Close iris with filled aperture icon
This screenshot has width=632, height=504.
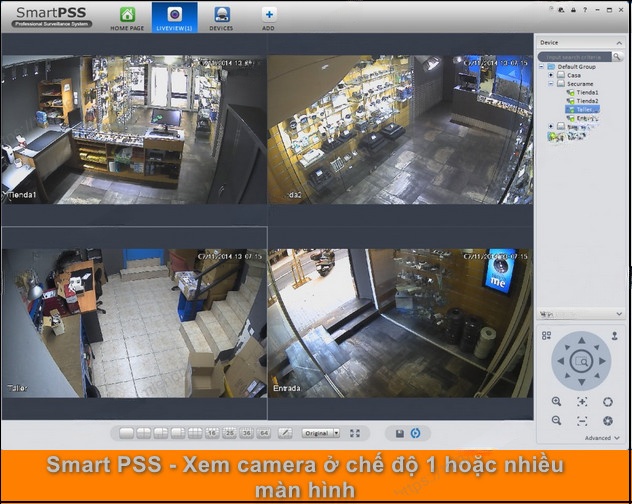click(608, 421)
